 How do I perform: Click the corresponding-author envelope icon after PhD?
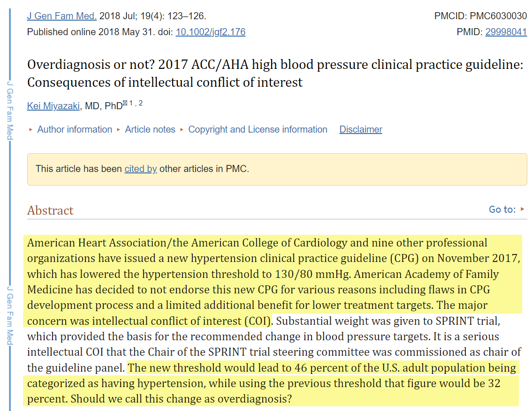tap(125, 103)
